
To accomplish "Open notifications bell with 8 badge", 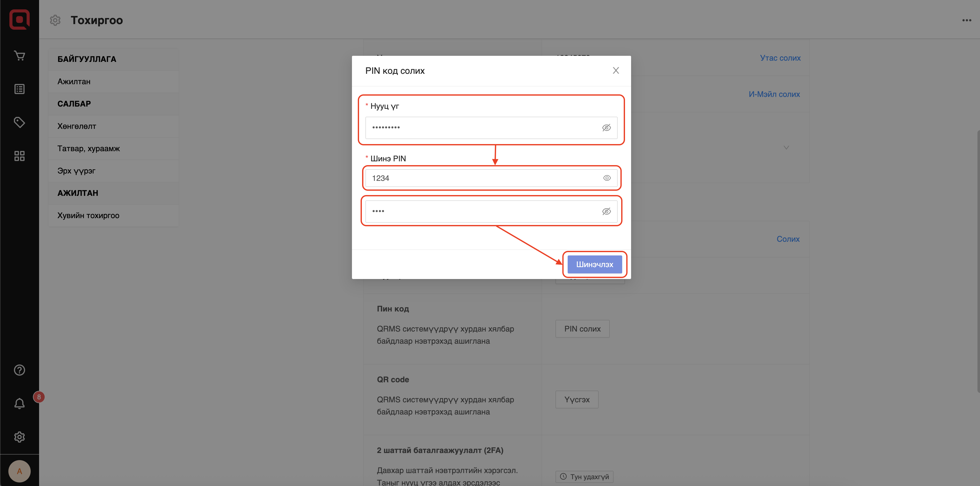I will coord(19,403).
